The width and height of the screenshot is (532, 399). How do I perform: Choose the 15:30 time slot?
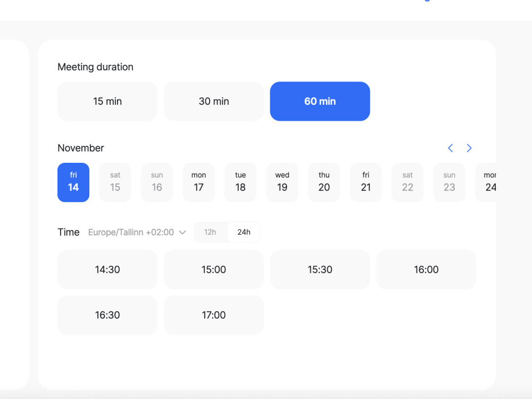tap(320, 270)
